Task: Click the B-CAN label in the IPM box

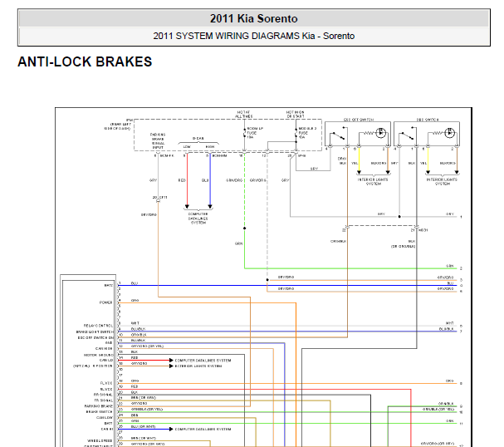Action: tap(198, 138)
